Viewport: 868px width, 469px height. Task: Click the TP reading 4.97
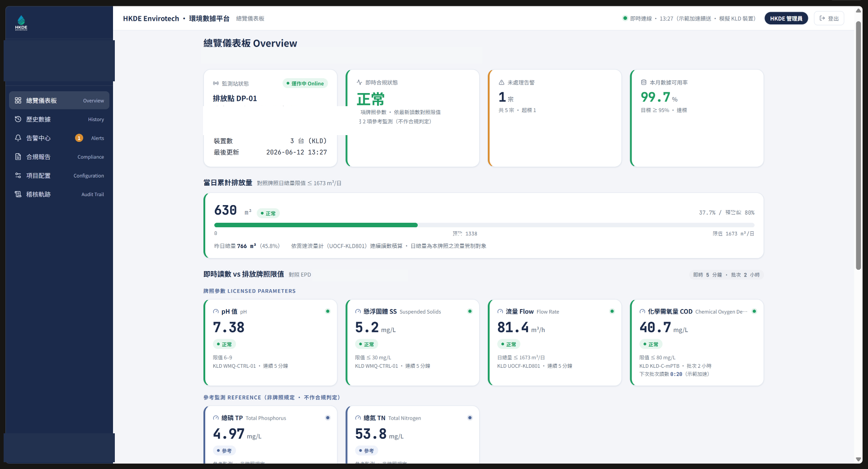(229, 434)
